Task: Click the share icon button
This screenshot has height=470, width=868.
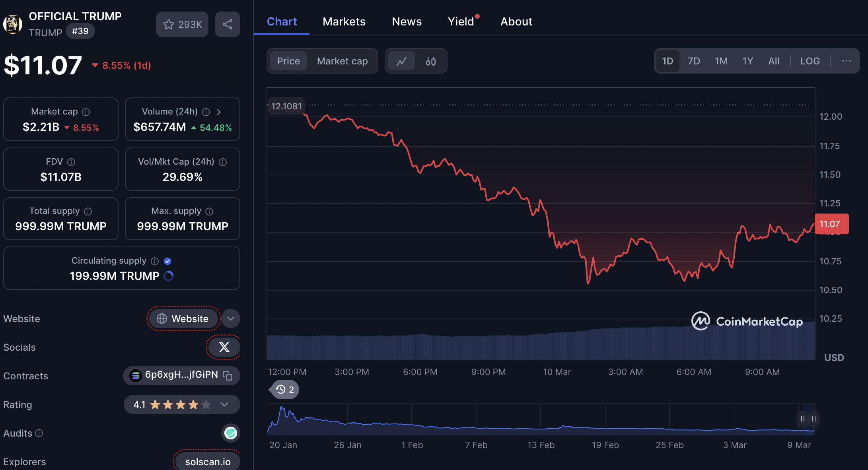Action: coord(228,24)
